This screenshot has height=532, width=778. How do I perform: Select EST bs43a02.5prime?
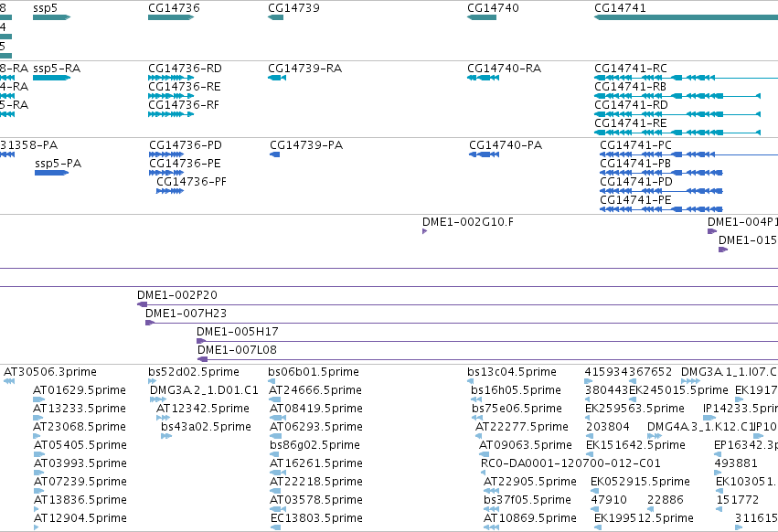[x=206, y=427]
